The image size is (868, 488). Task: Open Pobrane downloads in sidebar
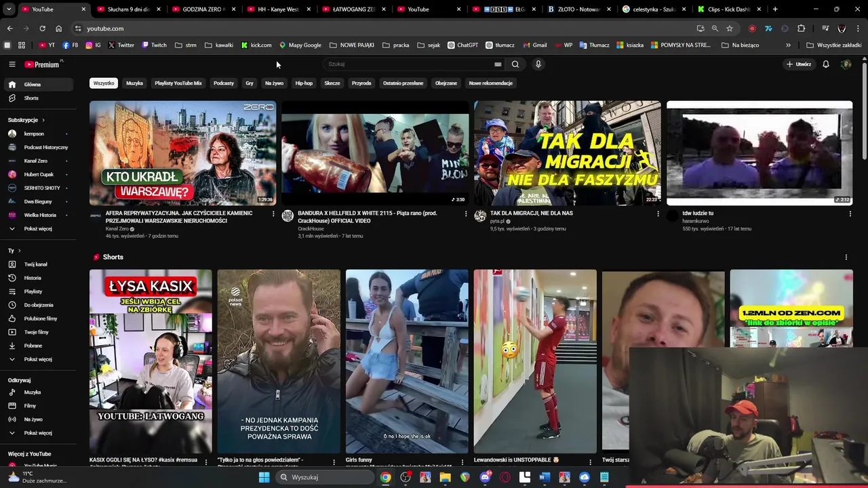(x=37, y=346)
